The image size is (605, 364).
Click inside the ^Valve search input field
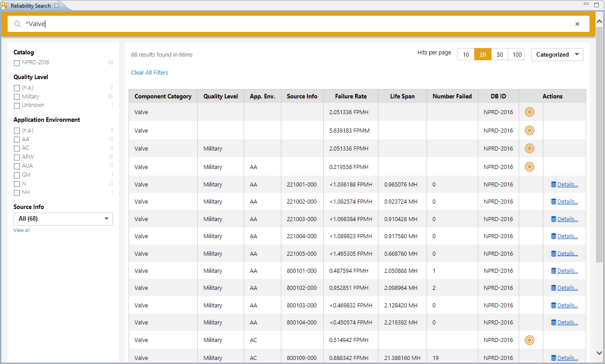(x=270, y=24)
